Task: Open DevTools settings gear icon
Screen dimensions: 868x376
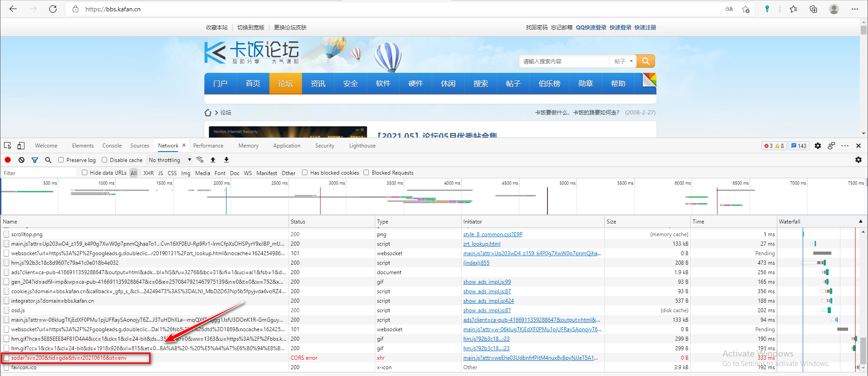Action: point(818,146)
